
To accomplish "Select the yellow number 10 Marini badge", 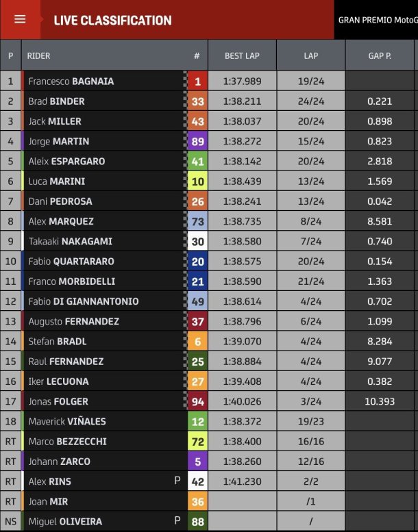I will (x=197, y=181).
